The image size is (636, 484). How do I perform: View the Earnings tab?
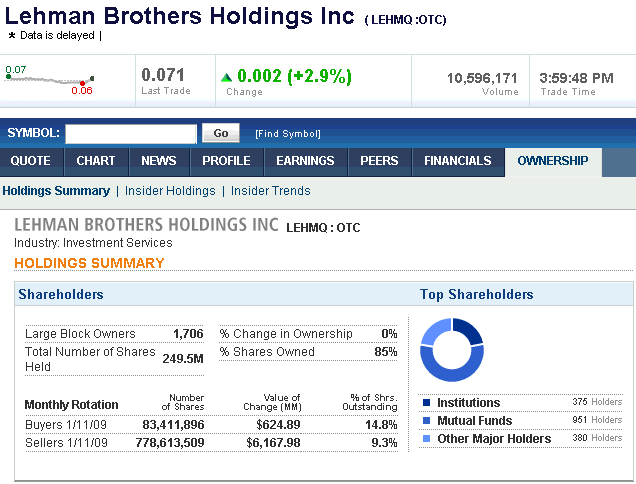click(305, 161)
